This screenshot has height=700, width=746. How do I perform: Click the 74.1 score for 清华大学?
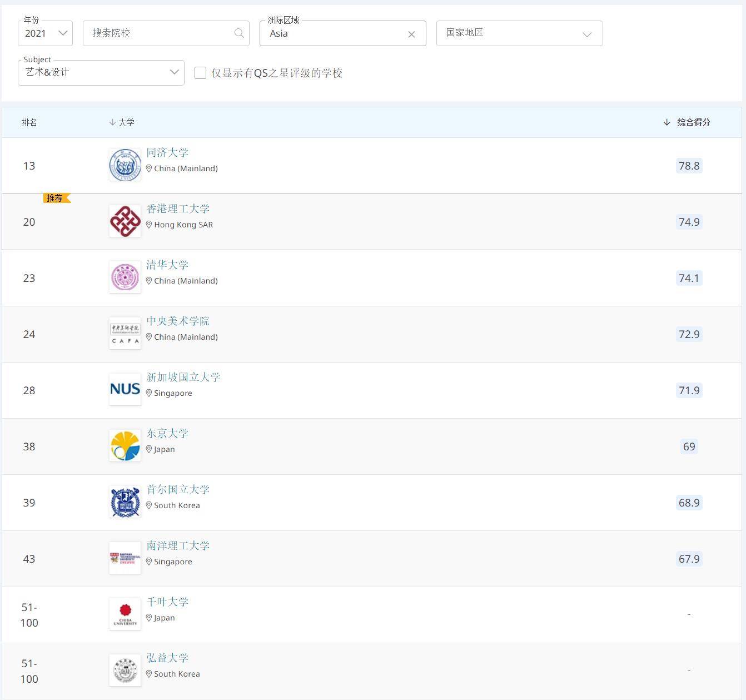689,278
